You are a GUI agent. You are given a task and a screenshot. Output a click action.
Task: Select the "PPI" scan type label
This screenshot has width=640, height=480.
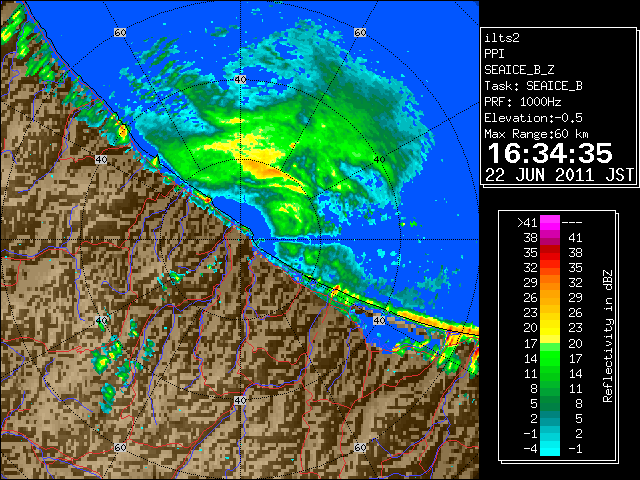pos(494,54)
